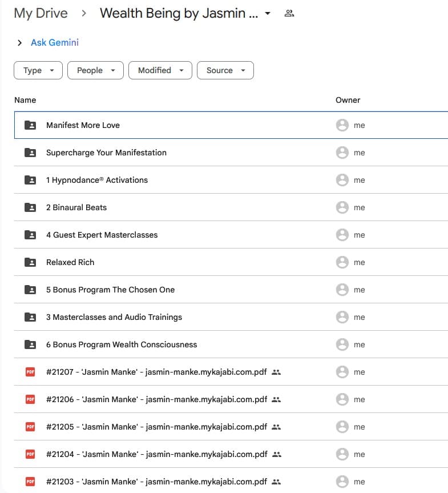Open the Modified filter dropdown
The height and width of the screenshot is (493, 448).
click(x=160, y=70)
